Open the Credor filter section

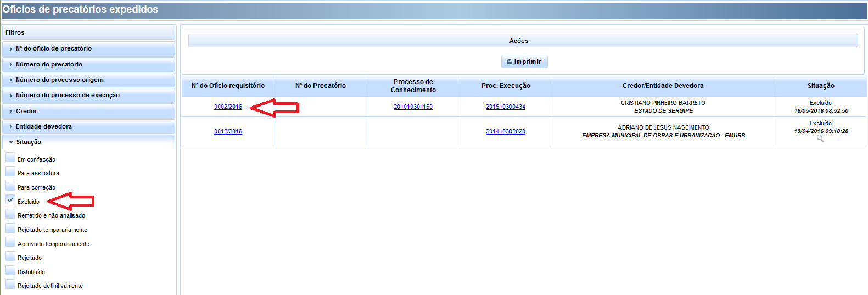pyautogui.click(x=26, y=111)
